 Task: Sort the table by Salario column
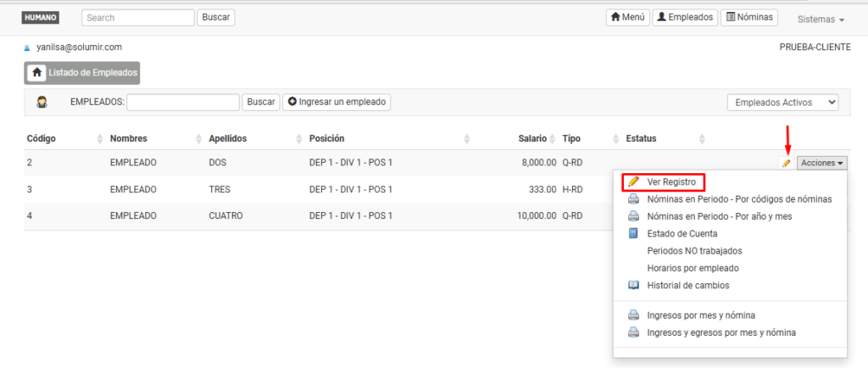click(532, 138)
